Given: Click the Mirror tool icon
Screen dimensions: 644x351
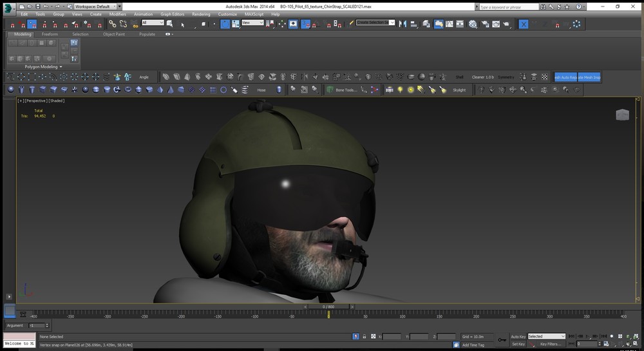Looking at the screenshot, I should 403,24.
